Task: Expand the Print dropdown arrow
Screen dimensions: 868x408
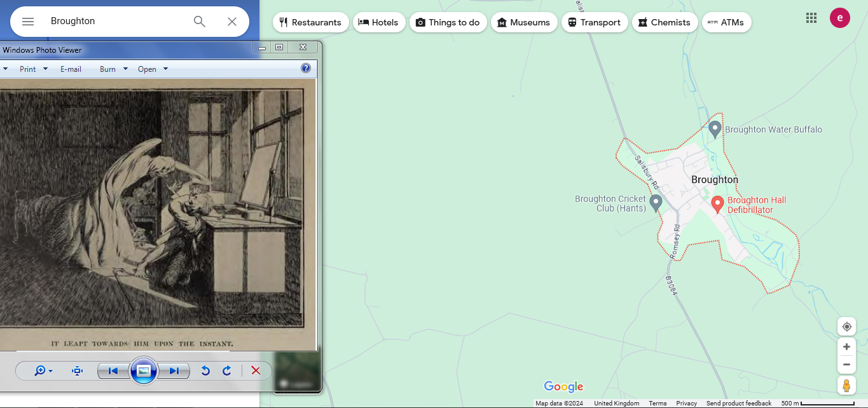Action: tap(45, 69)
